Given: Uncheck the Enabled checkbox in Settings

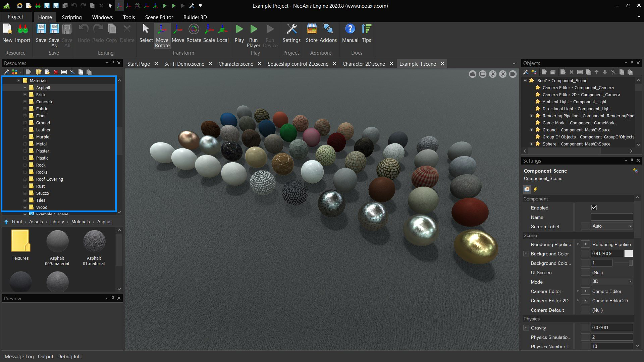Looking at the screenshot, I should 594,207.
